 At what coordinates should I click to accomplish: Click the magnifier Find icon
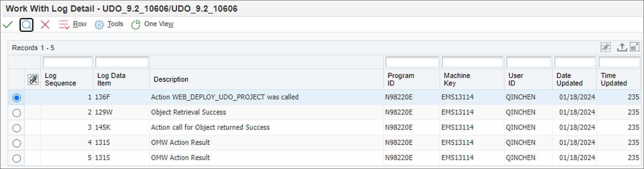click(26, 25)
